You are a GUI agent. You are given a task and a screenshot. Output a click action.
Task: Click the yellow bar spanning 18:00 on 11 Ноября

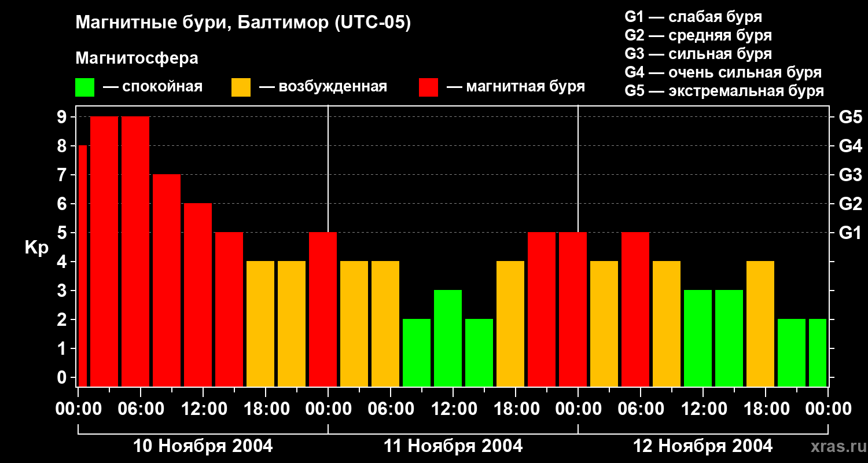(510, 324)
